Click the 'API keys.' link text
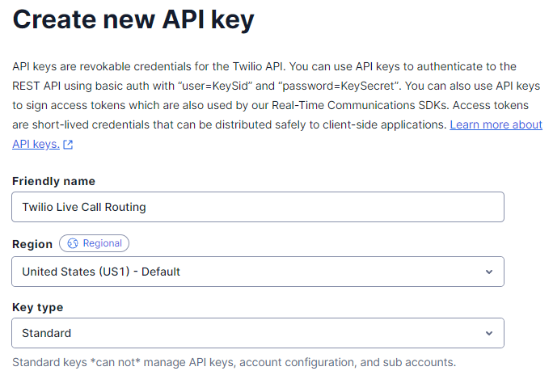This screenshot has width=553, height=392. click(36, 144)
